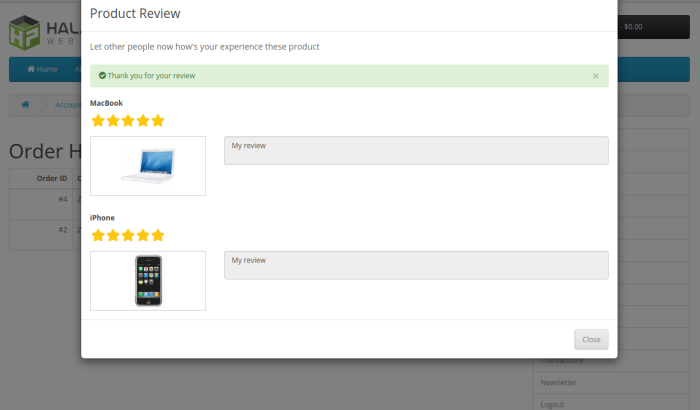Click the second star of the MacBook rating

pos(113,121)
